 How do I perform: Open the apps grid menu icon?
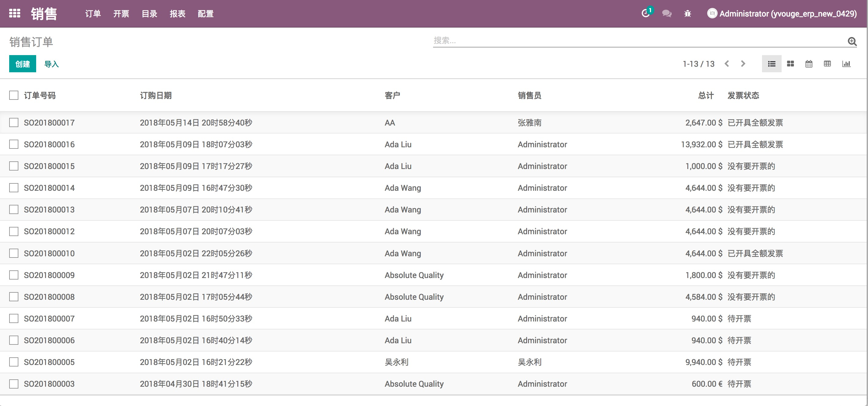coord(14,13)
